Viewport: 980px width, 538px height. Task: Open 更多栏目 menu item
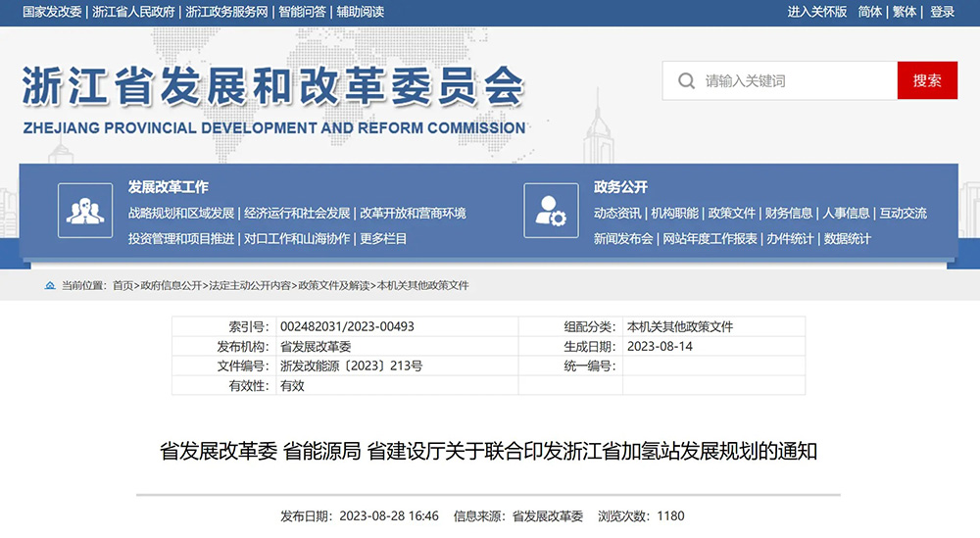coord(383,239)
